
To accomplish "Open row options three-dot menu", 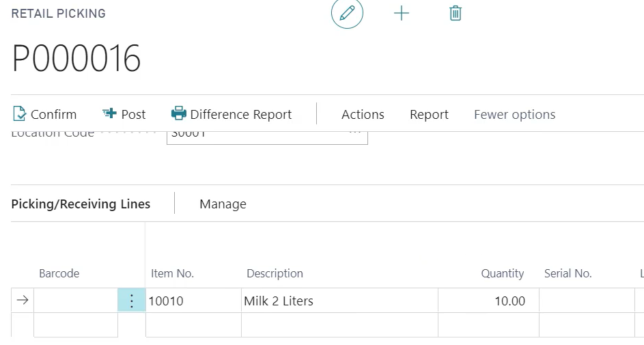I will [132, 301].
